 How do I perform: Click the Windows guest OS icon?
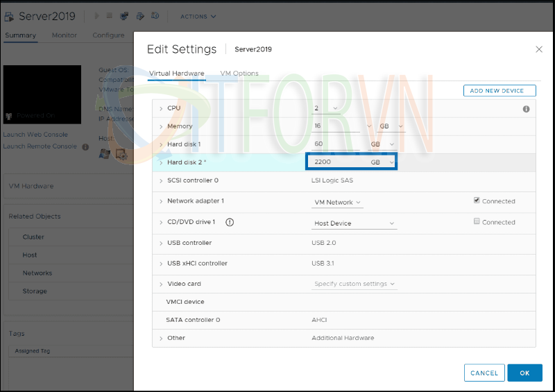(x=105, y=154)
